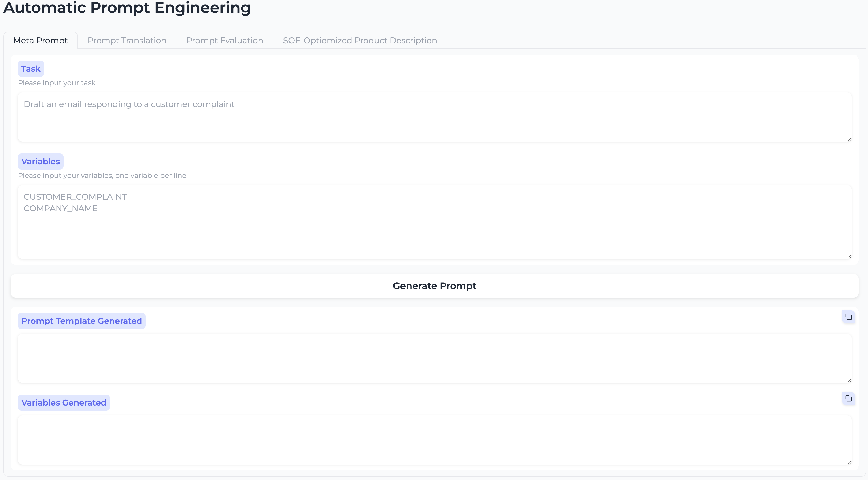Grab the Task textarea resize handle
Screen dimensions: 868x480
point(849,139)
